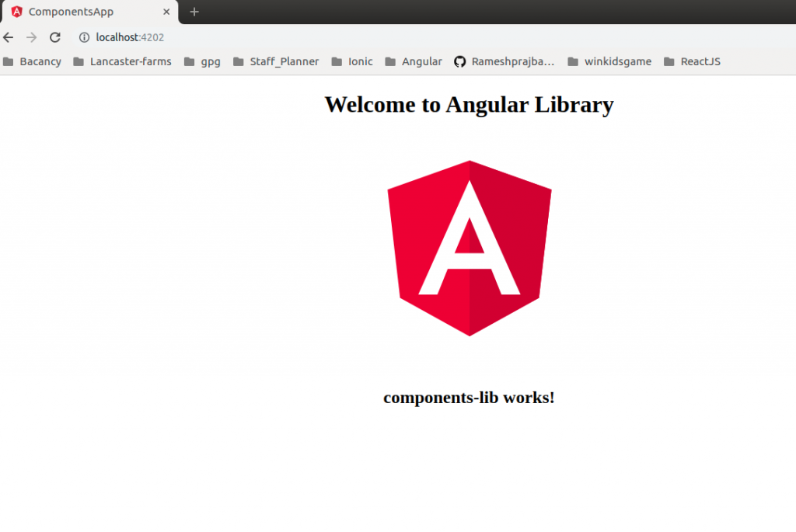Select the Rameshprajba bookmark
The height and width of the screenshot is (532, 796).
512,61
